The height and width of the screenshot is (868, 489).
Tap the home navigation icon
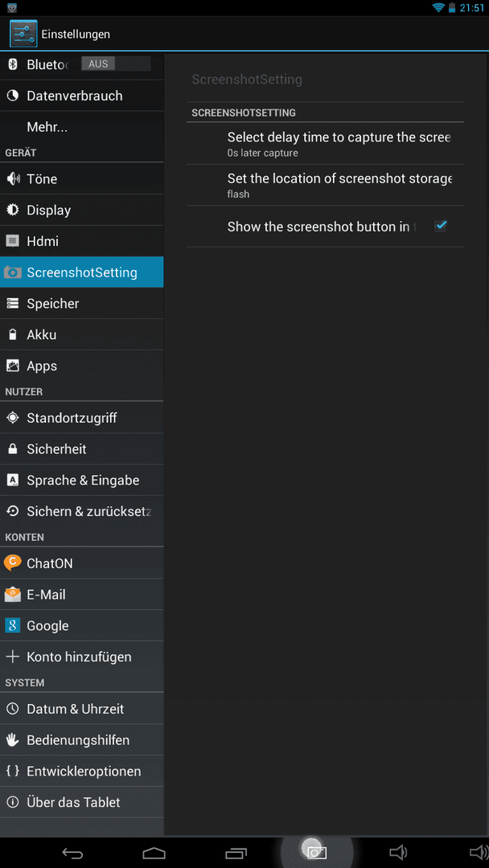pos(154,853)
